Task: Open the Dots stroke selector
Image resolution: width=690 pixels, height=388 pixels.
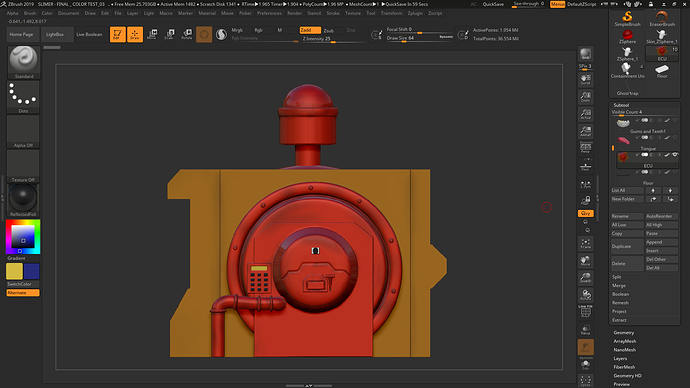Action: pyautogui.click(x=23, y=97)
